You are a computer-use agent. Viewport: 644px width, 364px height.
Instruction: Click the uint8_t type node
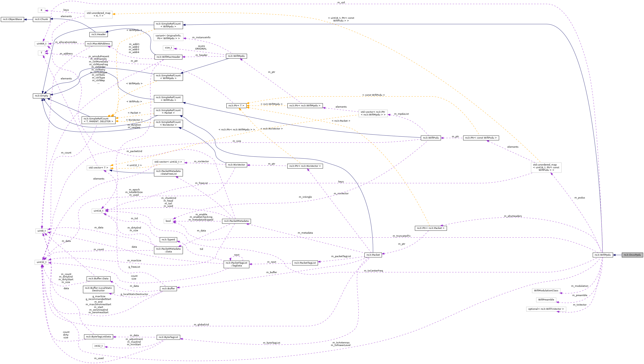pyautogui.click(x=41, y=231)
